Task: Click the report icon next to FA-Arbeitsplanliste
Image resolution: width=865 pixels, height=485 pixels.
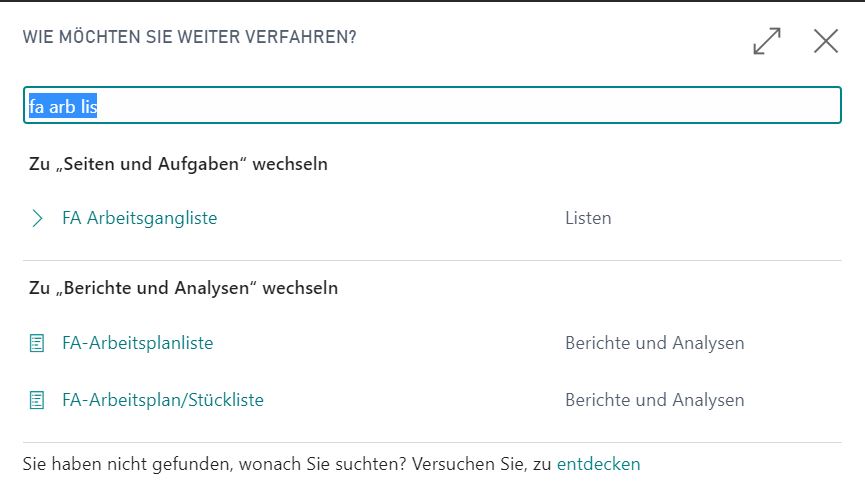Action: [37, 343]
